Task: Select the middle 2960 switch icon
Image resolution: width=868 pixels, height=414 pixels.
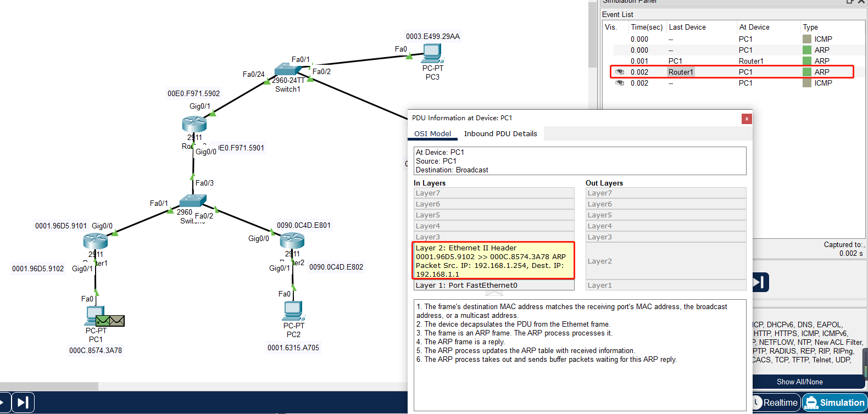Action: pos(192,201)
